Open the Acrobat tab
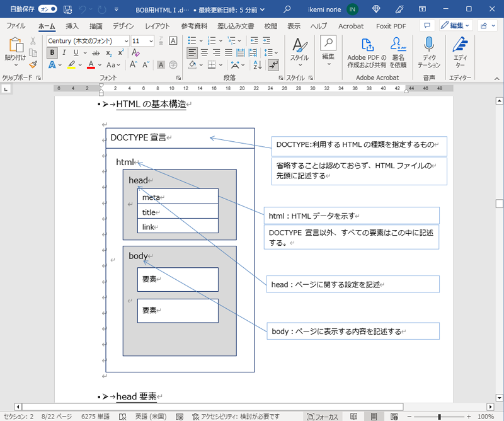Image resolution: width=504 pixels, height=421 pixels. pos(351,26)
